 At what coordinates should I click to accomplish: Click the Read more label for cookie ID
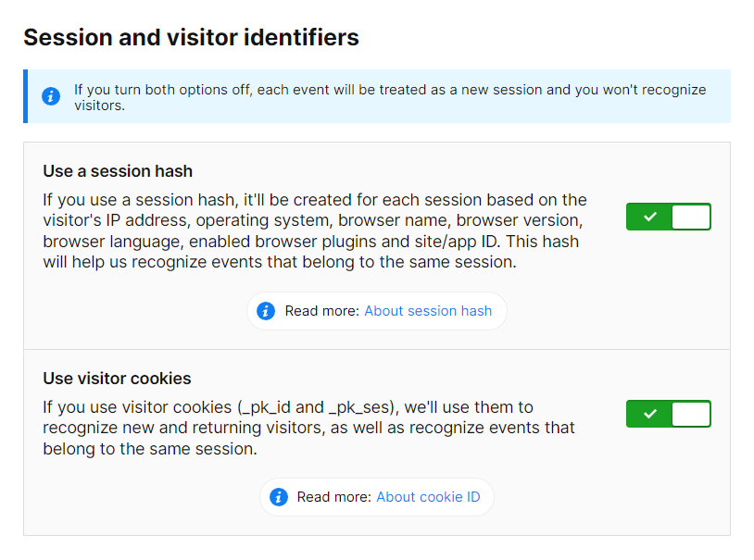[334, 497]
